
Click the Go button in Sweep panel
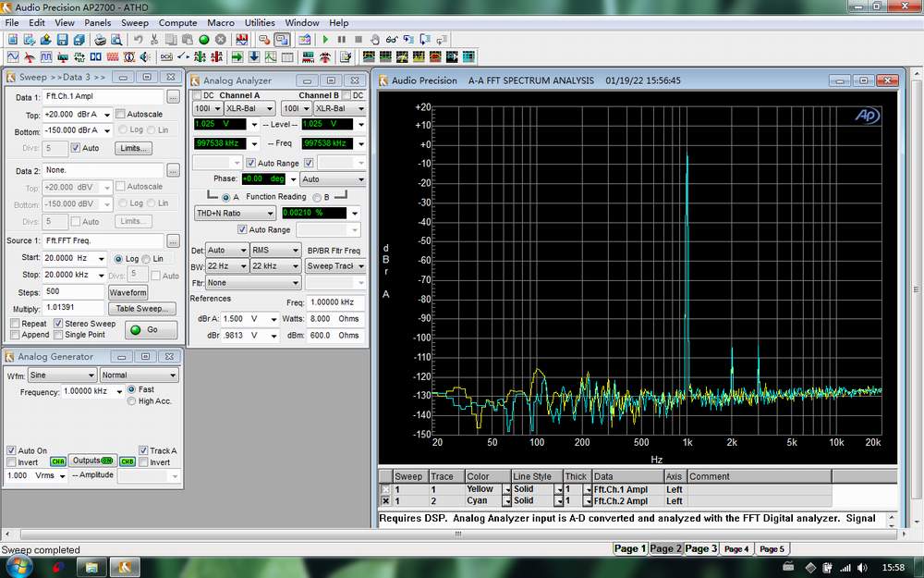pyautogui.click(x=151, y=330)
